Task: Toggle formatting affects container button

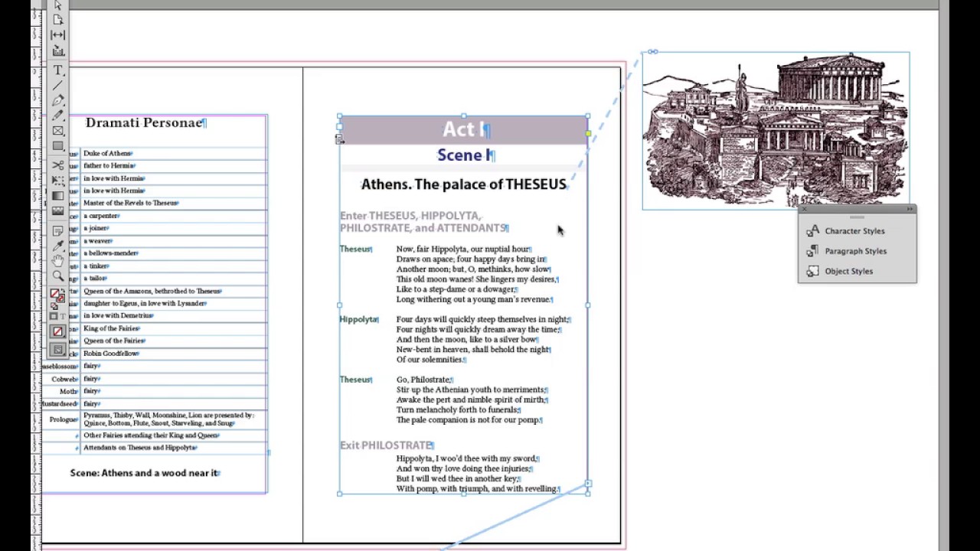Action: (54, 316)
